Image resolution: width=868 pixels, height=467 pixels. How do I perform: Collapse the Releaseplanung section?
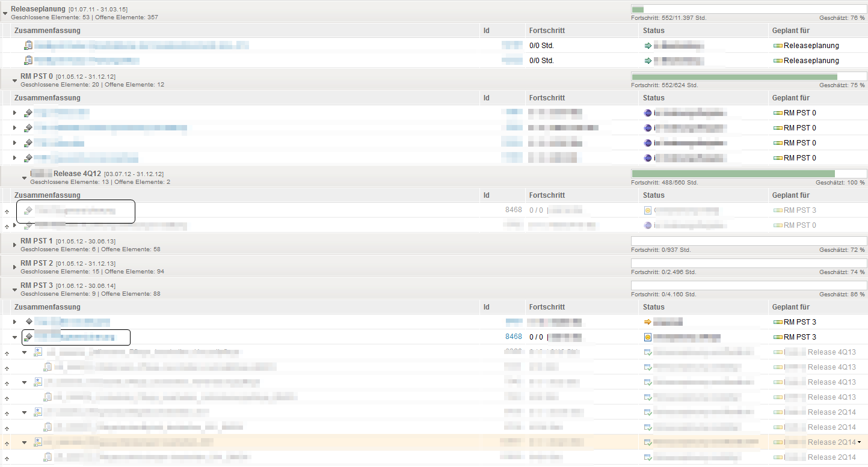click(x=5, y=12)
